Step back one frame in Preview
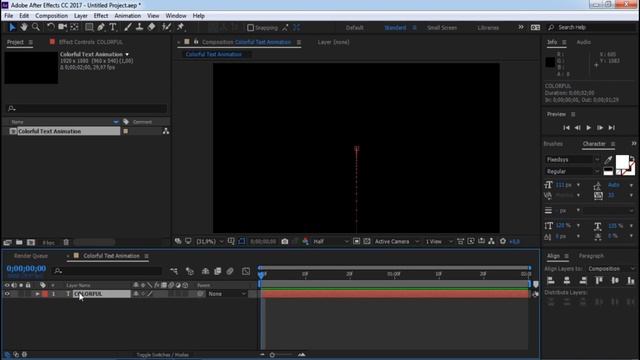 click(577, 128)
